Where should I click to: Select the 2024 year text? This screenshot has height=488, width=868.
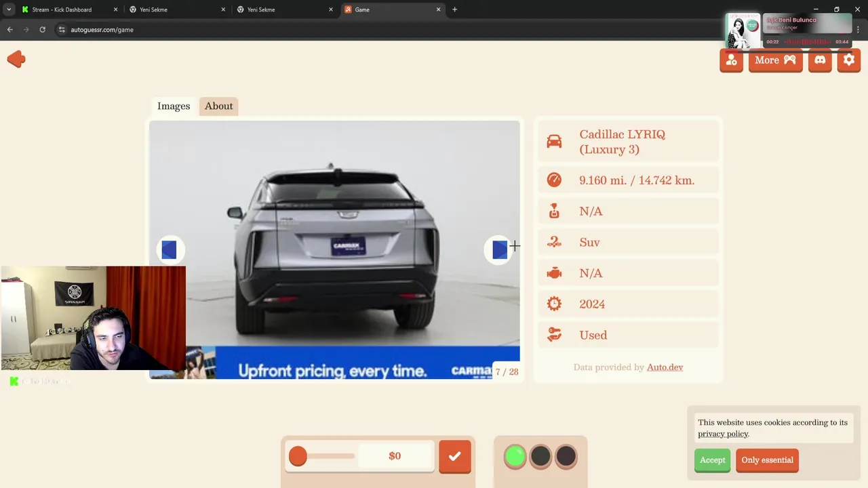592,304
